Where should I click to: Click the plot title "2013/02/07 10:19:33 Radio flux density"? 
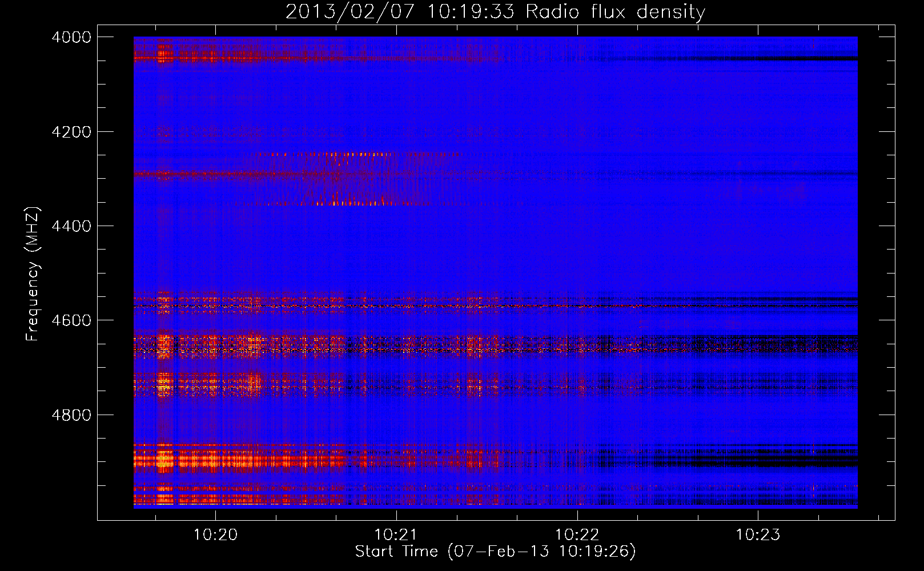tap(495, 12)
